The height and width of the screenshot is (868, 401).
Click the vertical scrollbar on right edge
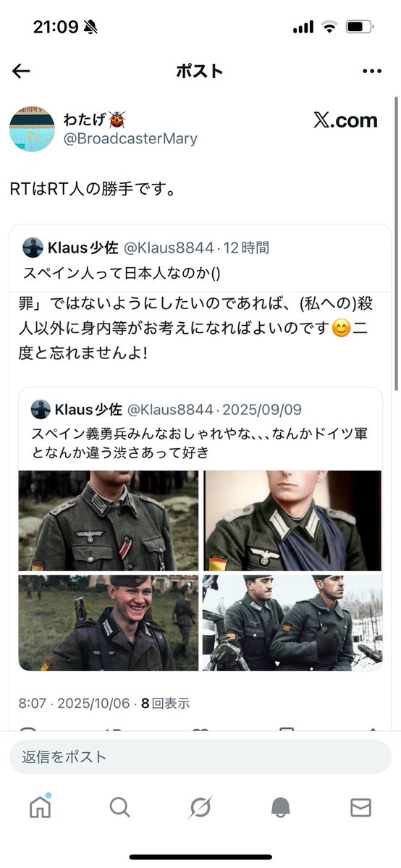tap(396, 243)
